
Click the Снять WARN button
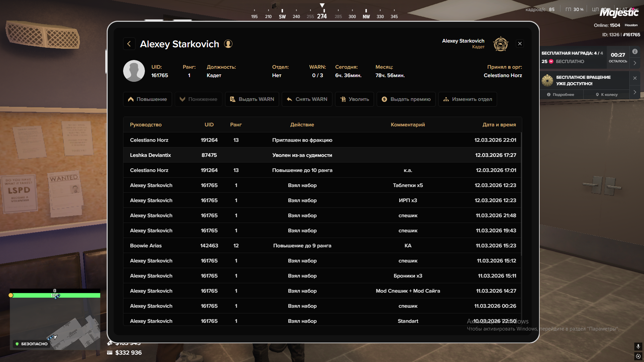(x=307, y=99)
